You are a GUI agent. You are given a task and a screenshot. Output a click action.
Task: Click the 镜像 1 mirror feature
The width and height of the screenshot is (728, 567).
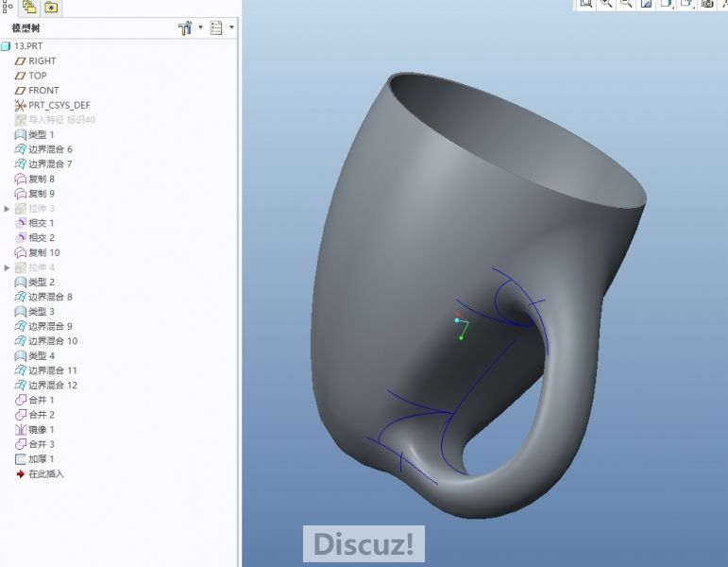click(41, 430)
